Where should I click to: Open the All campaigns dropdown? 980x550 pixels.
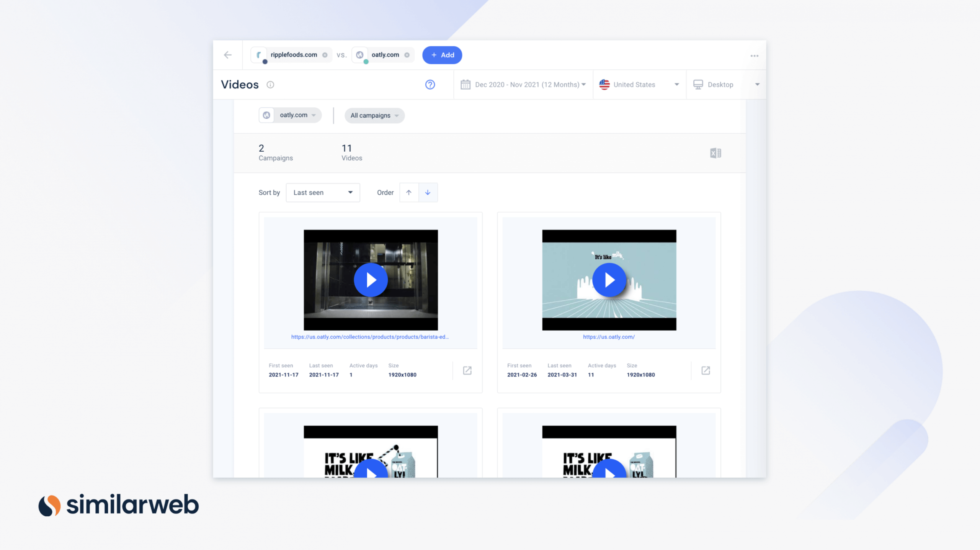click(x=374, y=115)
